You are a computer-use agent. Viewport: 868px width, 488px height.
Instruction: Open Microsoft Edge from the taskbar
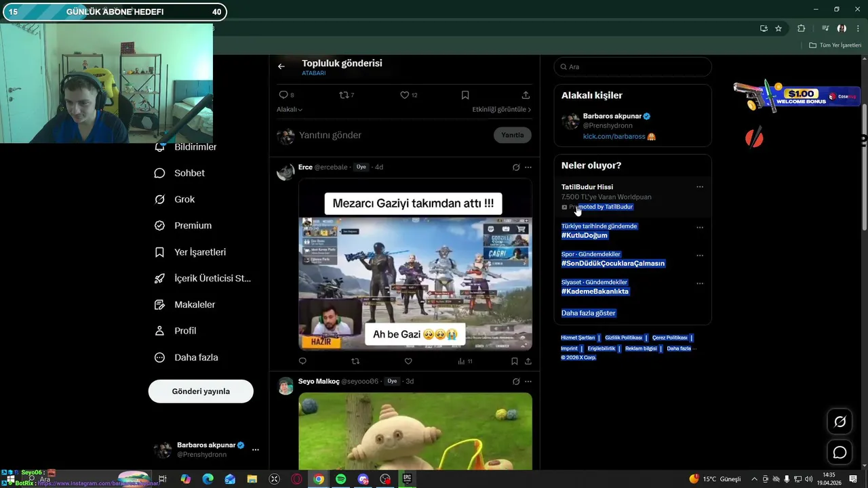[x=208, y=479]
